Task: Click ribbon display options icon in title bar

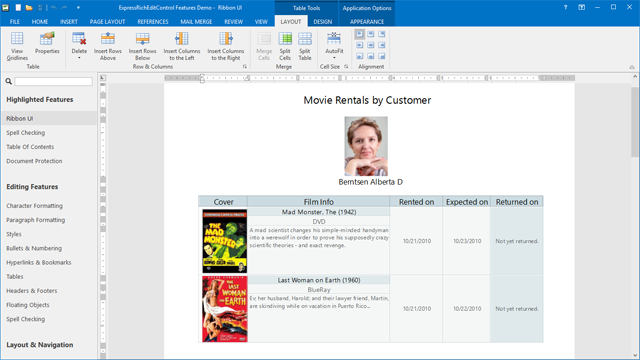Action: (x=582, y=7)
